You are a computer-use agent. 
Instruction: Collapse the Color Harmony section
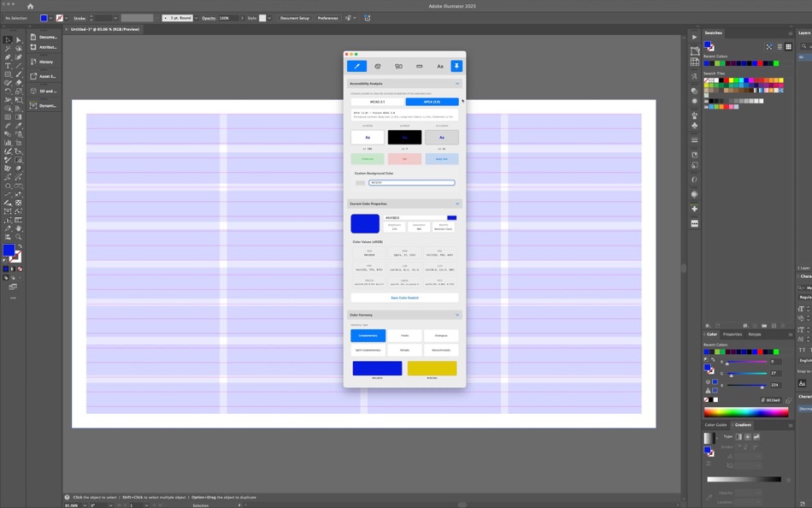[456, 315]
